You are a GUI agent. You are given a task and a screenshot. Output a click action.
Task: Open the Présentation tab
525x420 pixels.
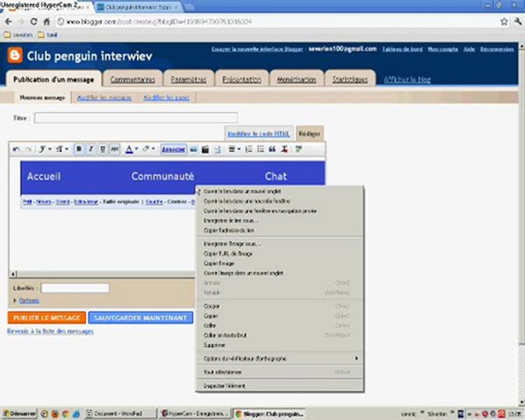[242, 79]
